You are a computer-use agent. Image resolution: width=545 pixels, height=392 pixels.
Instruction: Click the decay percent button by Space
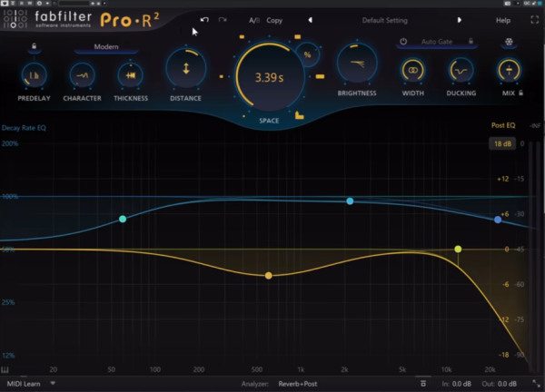tap(307, 54)
